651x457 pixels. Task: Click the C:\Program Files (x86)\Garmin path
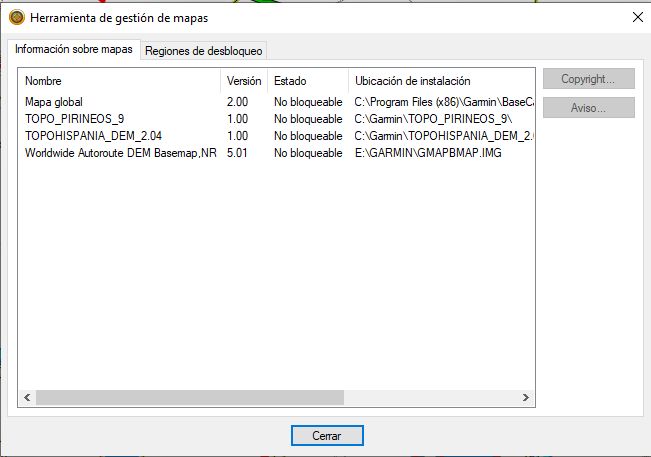(x=444, y=102)
